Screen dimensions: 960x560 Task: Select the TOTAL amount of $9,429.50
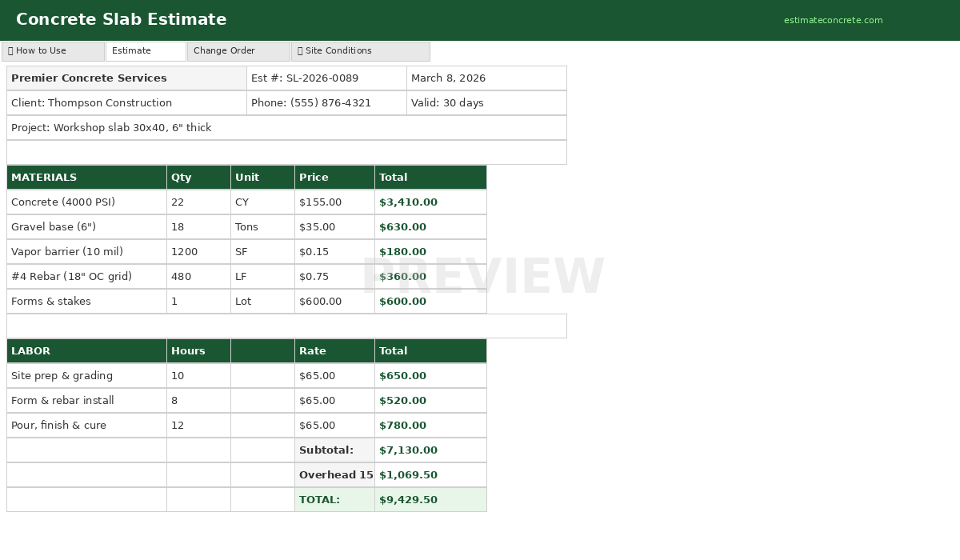(430, 499)
